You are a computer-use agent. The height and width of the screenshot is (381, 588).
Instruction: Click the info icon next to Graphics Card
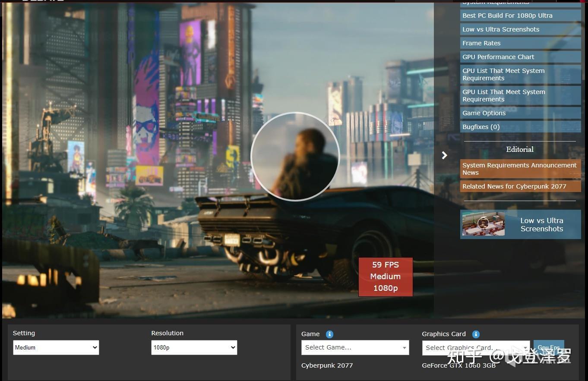point(476,334)
